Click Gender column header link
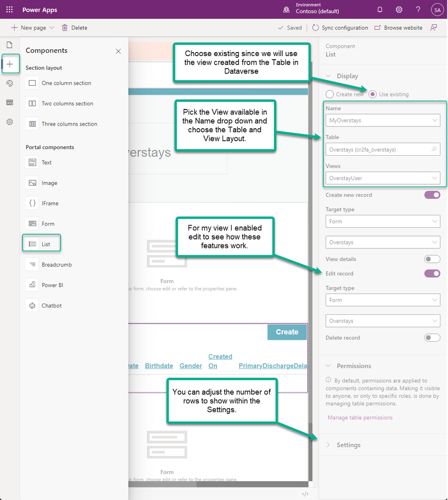This screenshot has height=500, width=448. 191,366
